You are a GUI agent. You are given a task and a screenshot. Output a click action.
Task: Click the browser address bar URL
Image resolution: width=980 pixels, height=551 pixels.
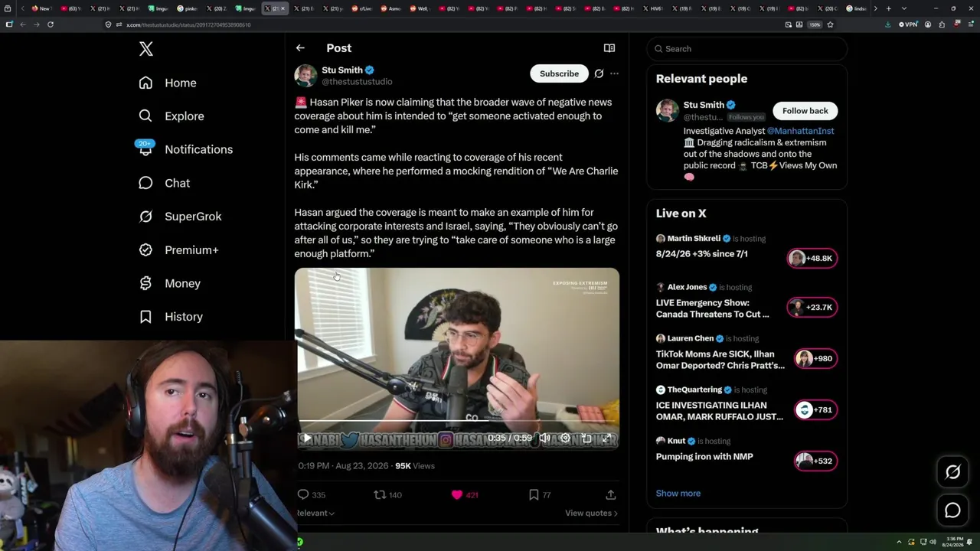188,24
